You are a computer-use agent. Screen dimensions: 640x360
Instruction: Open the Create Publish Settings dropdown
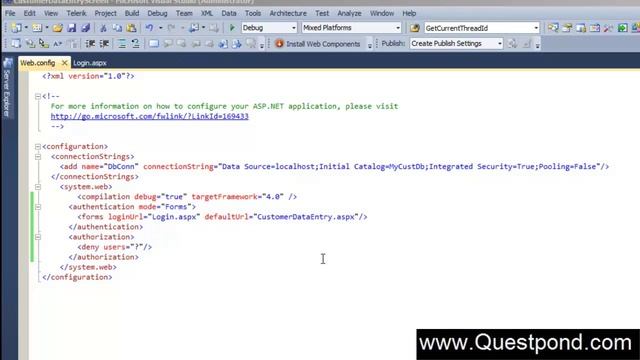[499, 43]
